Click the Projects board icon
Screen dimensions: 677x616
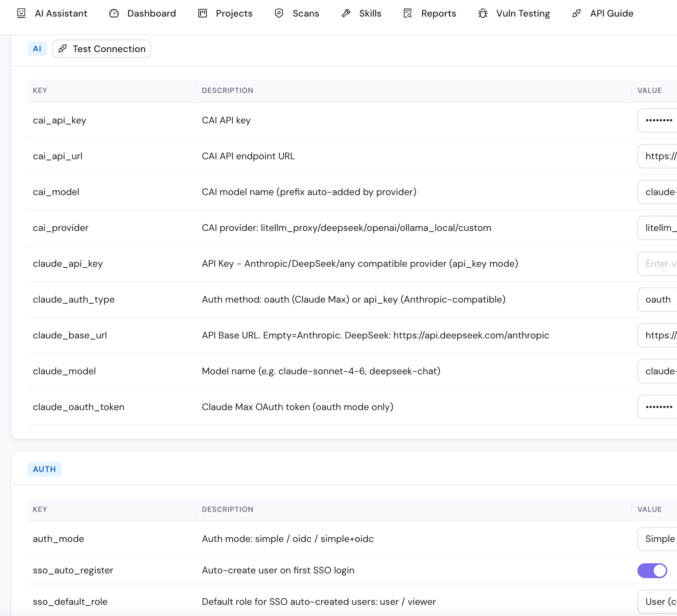click(203, 13)
